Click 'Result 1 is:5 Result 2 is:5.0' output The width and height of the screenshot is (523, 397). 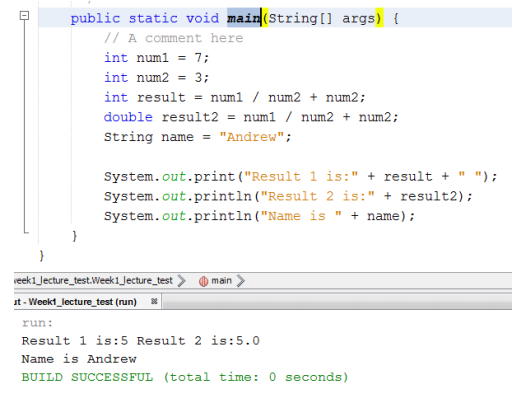140,341
